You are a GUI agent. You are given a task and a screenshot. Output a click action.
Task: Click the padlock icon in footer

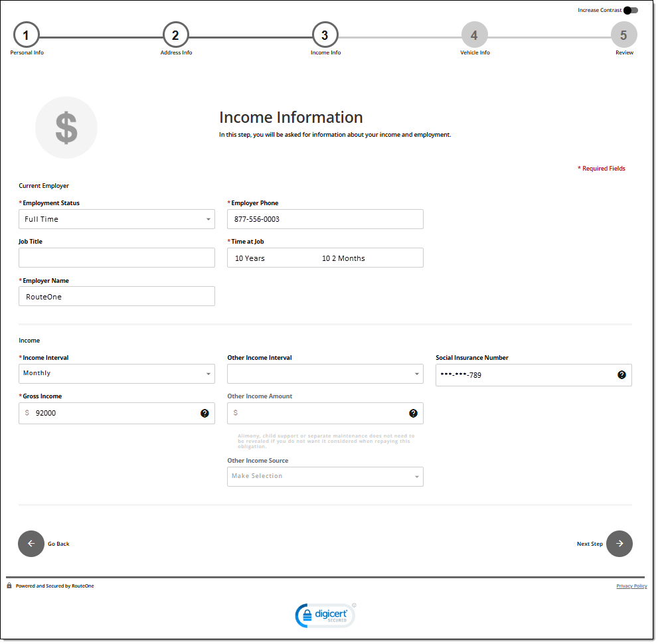(9, 586)
